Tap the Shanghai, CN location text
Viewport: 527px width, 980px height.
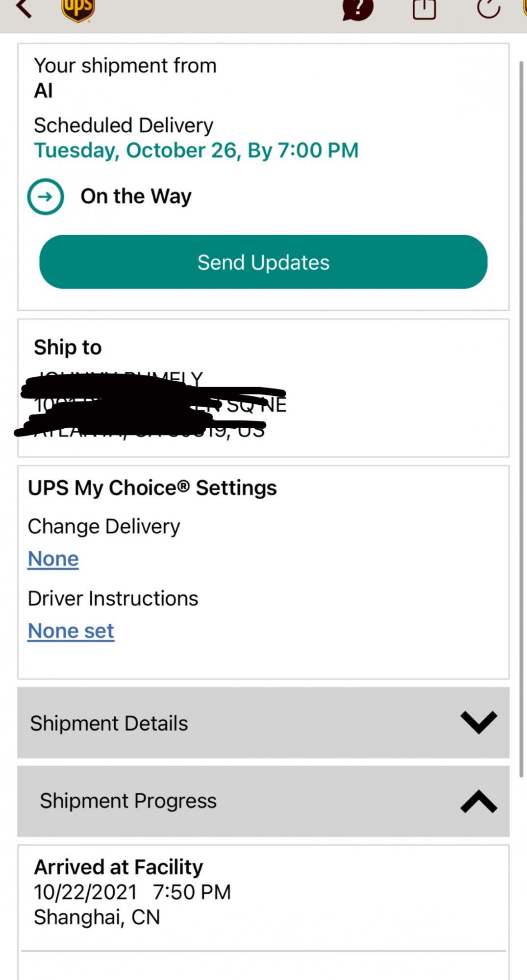[x=97, y=917]
